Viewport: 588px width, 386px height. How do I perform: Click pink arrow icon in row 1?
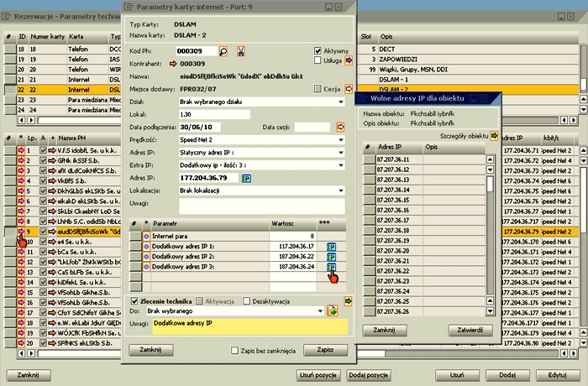[21, 150]
